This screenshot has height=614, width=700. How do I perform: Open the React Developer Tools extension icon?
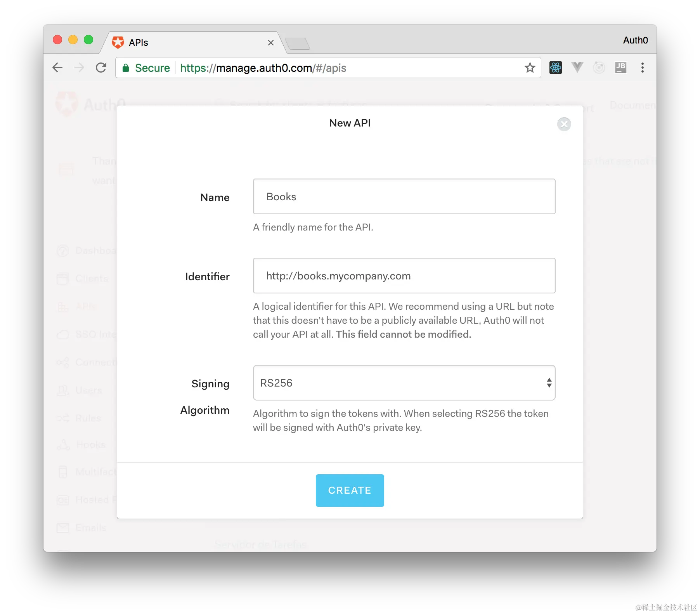(x=555, y=68)
